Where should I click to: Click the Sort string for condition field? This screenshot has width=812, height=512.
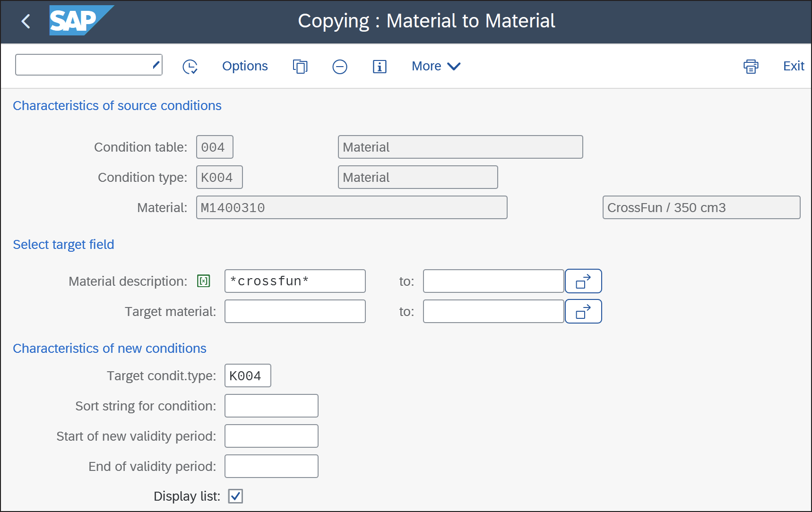pos(271,406)
